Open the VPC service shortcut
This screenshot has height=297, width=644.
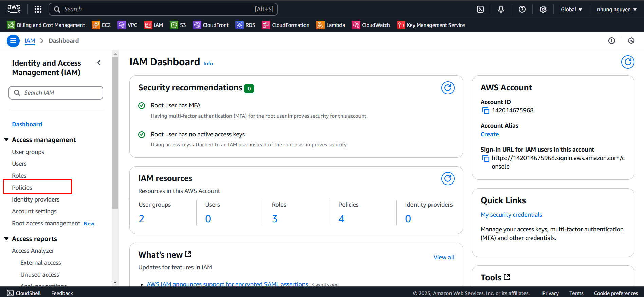click(127, 25)
